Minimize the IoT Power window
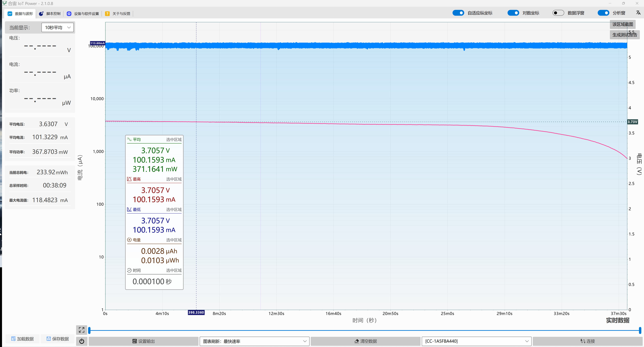This screenshot has height=347, width=644. click(x=610, y=3)
